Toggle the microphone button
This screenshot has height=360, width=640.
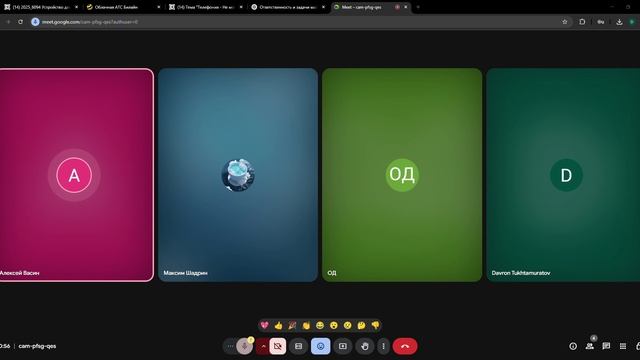(x=244, y=346)
